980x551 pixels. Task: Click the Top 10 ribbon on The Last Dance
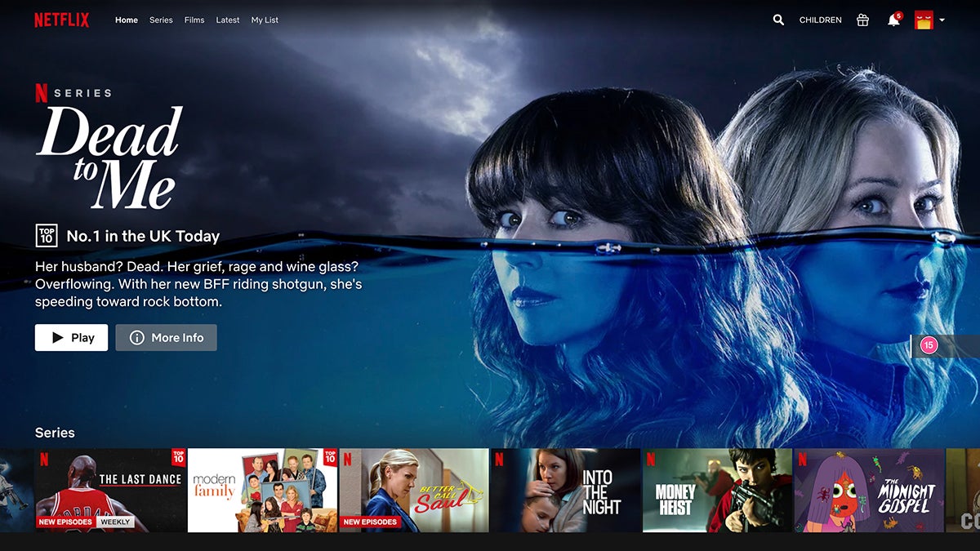pyautogui.click(x=178, y=457)
